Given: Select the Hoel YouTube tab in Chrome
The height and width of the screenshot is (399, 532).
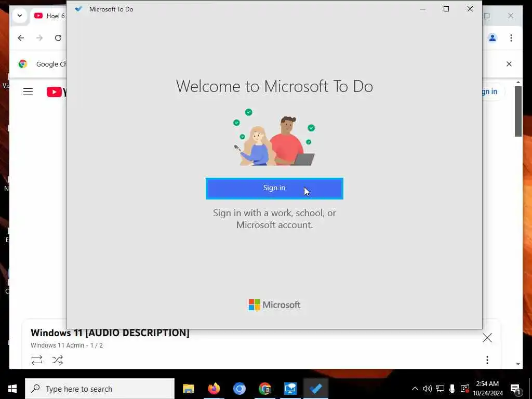Looking at the screenshot, I should (49, 16).
